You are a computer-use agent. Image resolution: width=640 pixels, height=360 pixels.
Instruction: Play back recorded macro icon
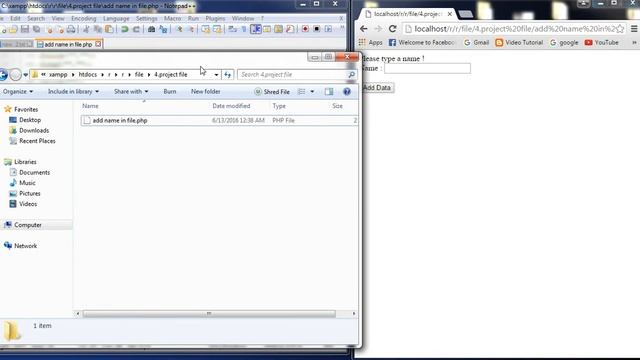click(329, 29)
